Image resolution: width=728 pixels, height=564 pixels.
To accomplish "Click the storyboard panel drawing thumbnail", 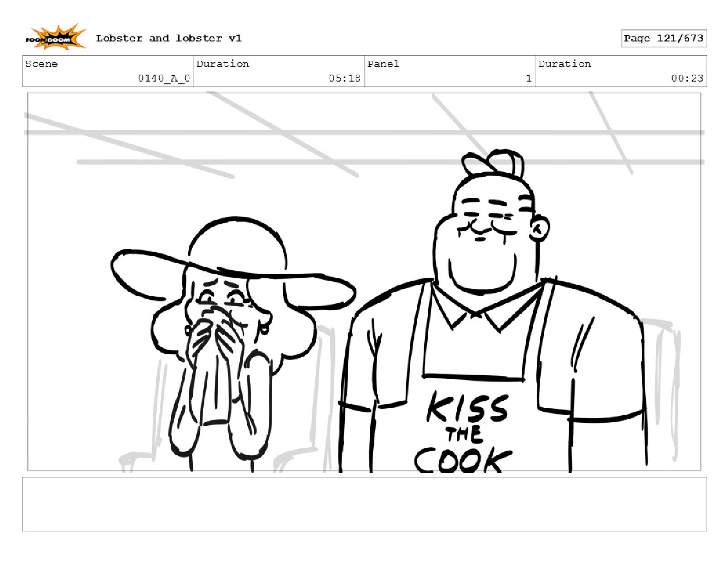I will (364, 282).
